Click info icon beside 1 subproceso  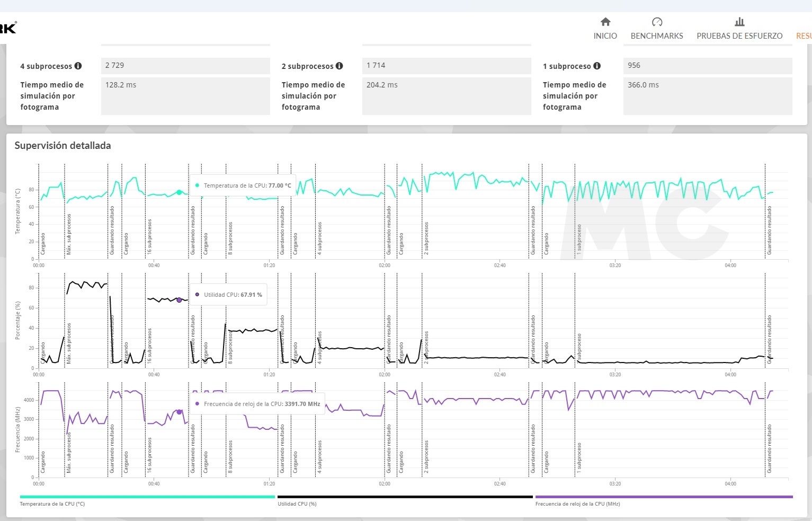(x=597, y=66)
